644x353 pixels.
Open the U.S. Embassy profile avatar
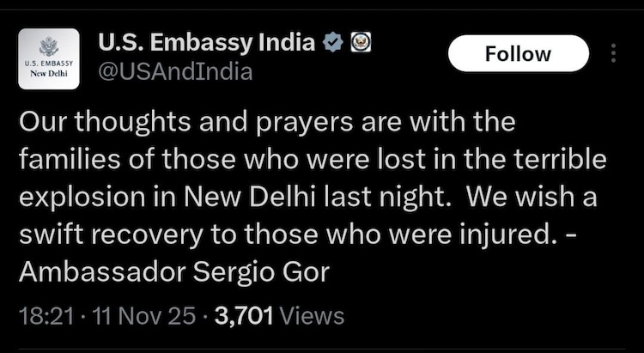click(x=49, y=58)
